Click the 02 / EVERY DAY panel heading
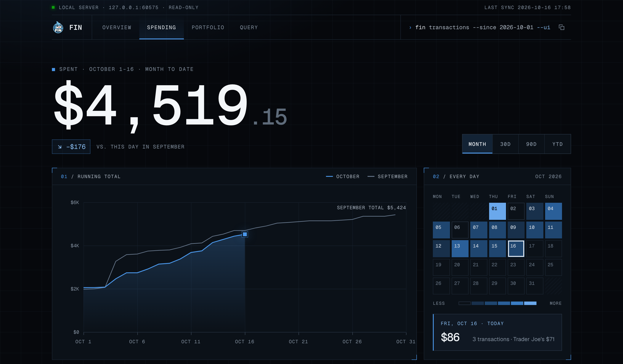Image resolution: width=623 pixels, height=364 pixels. 456,177
